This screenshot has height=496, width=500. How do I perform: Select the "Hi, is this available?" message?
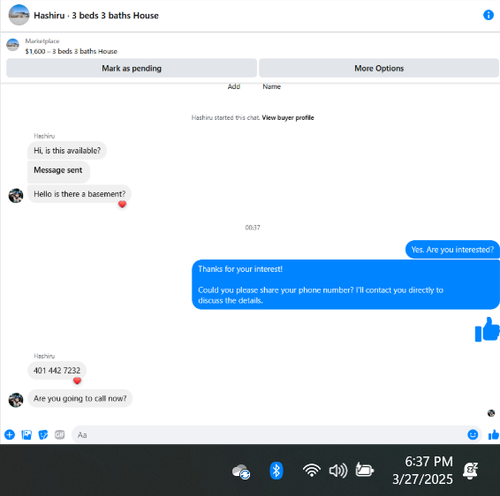coord(67,151)
